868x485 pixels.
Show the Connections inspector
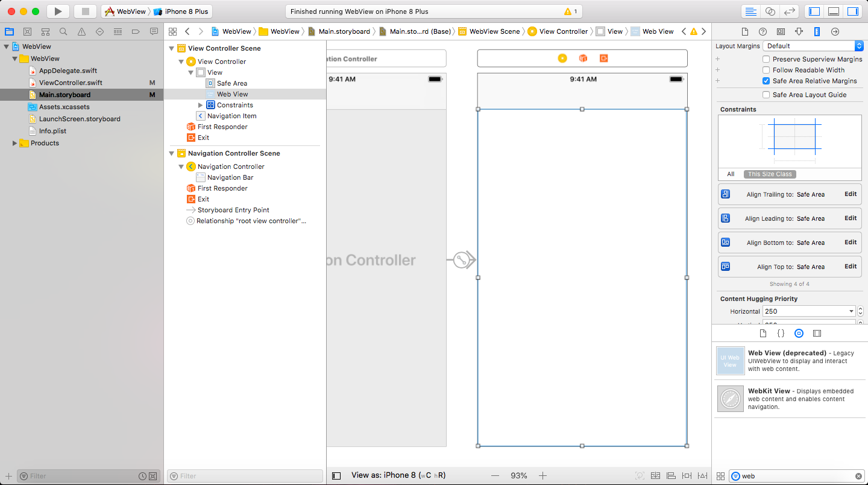click(835, 31)
